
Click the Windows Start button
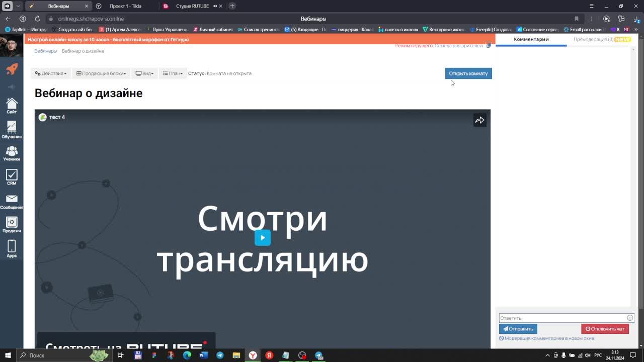(x=8, y=355)
